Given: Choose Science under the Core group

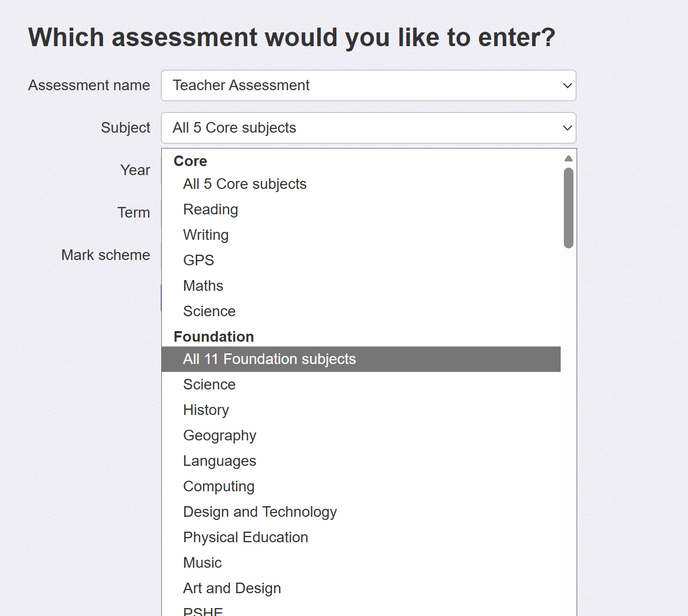Looking at the screenshot, I should [209, 311].
